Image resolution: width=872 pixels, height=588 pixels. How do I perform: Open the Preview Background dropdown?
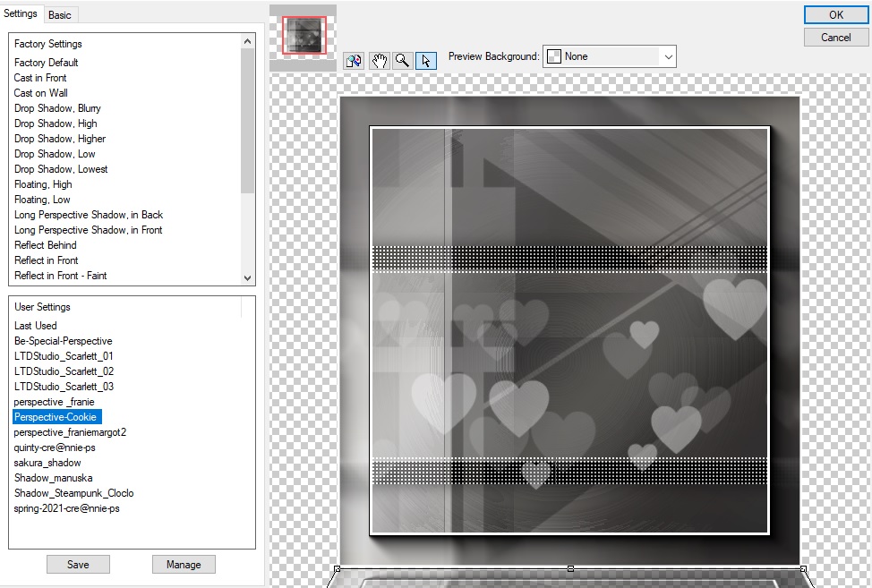[610, 56]
